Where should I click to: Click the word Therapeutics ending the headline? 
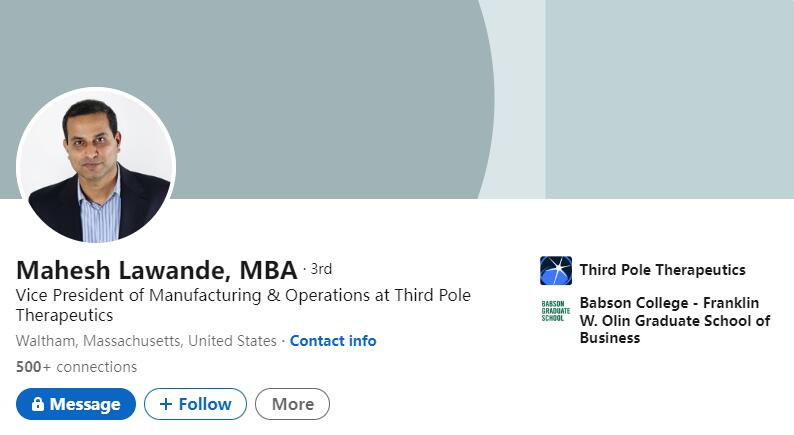64,315
